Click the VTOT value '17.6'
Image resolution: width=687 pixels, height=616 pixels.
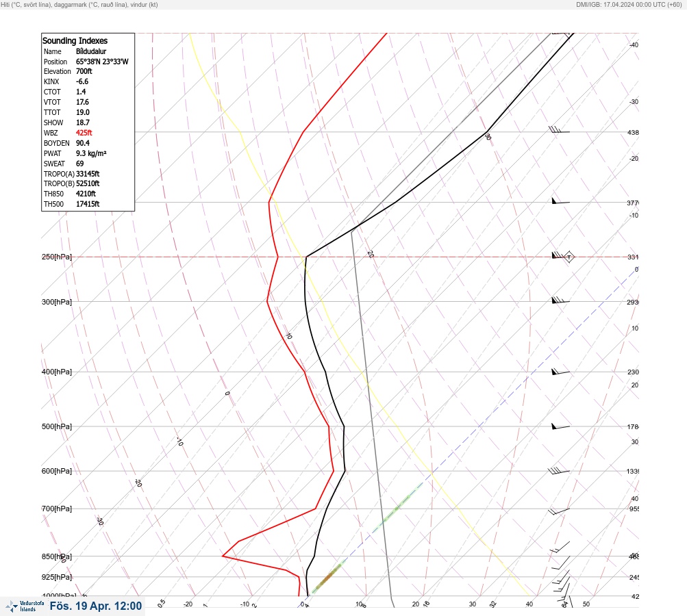(x=82, y=102)
